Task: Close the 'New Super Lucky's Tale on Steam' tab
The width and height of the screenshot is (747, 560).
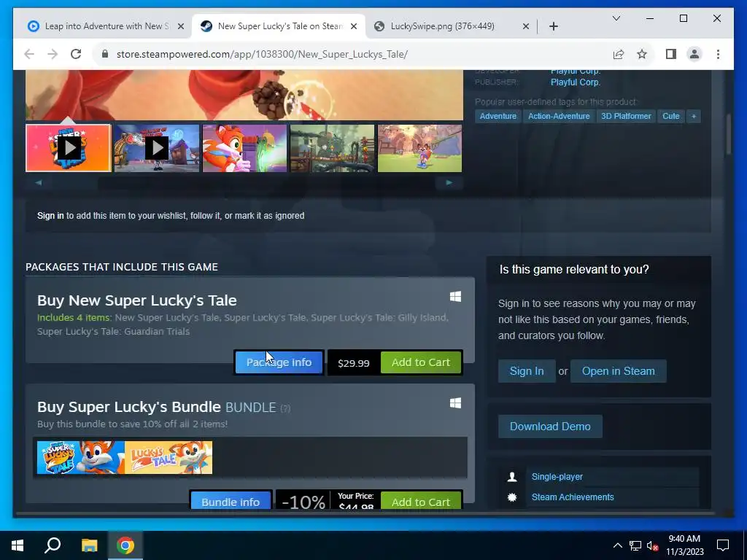Action: pyautogui.click(x=354, y=26)
